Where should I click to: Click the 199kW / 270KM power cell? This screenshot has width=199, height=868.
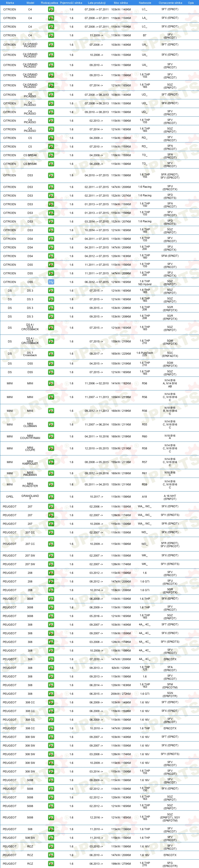pyautogui.click(x=121, y=864)
